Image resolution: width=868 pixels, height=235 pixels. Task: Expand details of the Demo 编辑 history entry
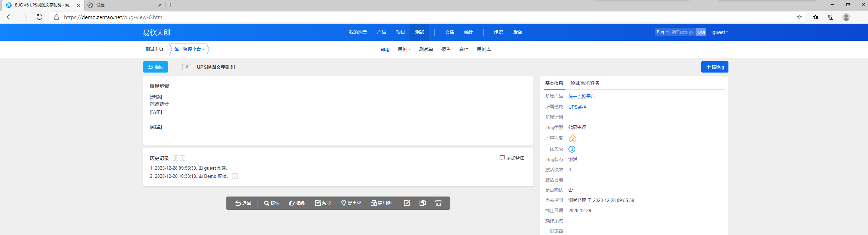235,176
